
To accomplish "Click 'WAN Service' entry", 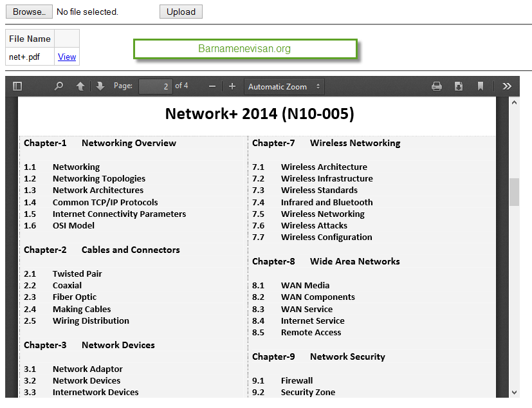I will (x=307, y=310).
